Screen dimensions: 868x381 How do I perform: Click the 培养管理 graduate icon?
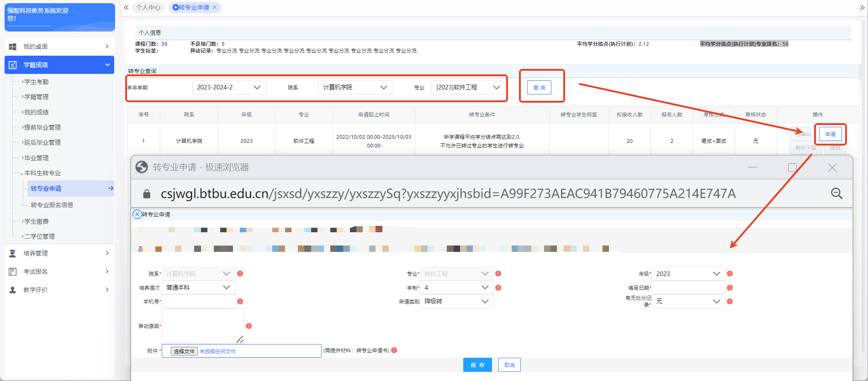pyautogui.click(x=13, y=253)
